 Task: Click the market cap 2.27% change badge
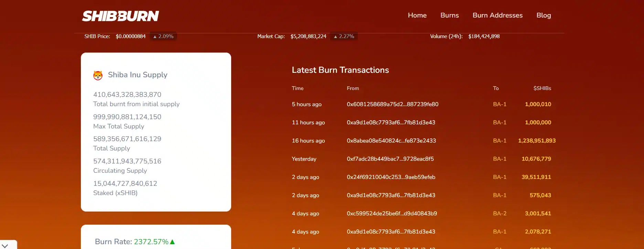click(x=344, y=36)
